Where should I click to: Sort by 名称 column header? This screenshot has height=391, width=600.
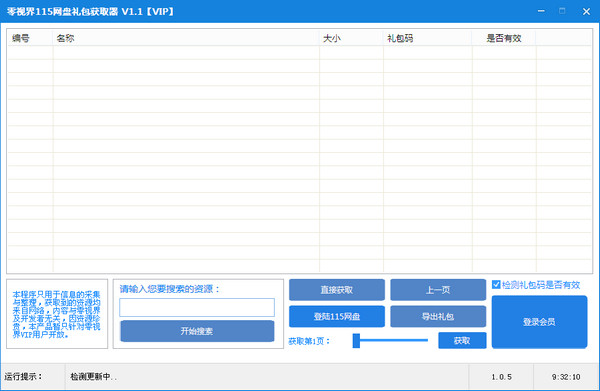tap(186, 38)
